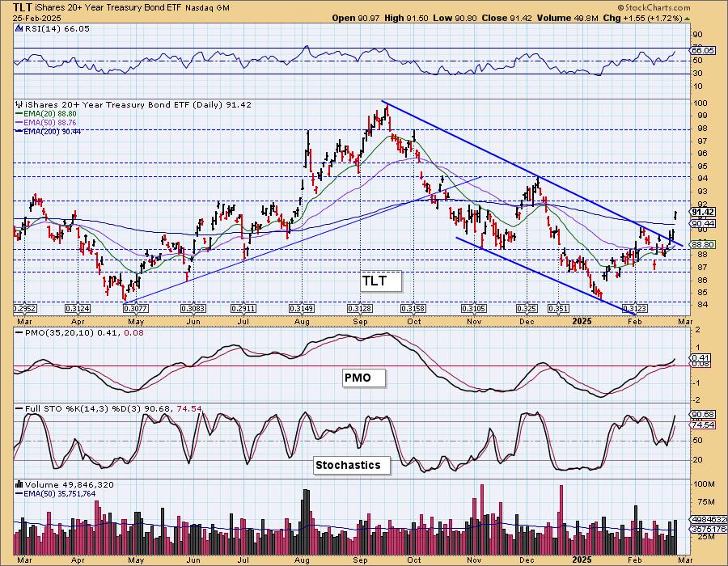Click the PMO annotation box
This screenshot has height=566, width=728.
(365, 378)
